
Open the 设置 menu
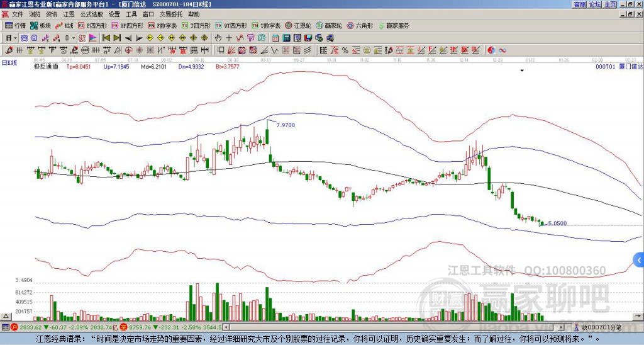[114, 14]
